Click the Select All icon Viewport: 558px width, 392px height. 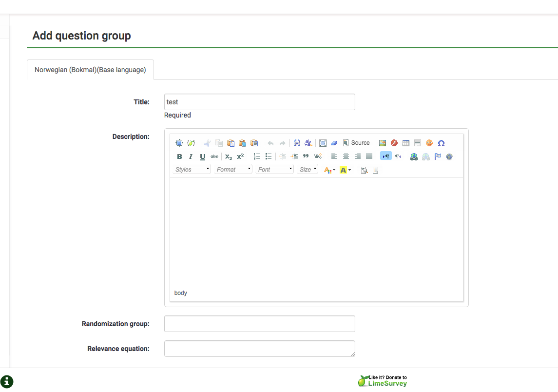pos(323,143)
